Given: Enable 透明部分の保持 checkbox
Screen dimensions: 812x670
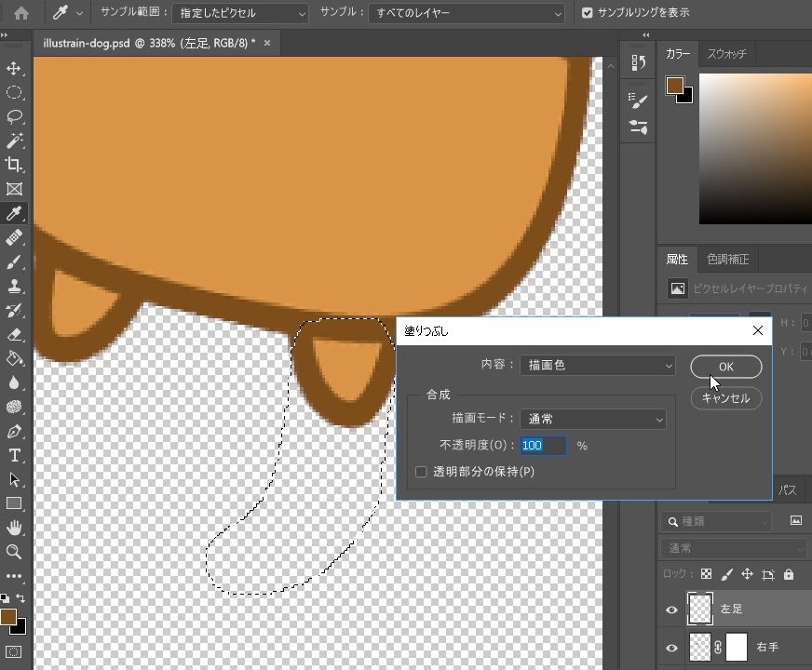Looking at the screenshot, I should (x=421, y=472).
